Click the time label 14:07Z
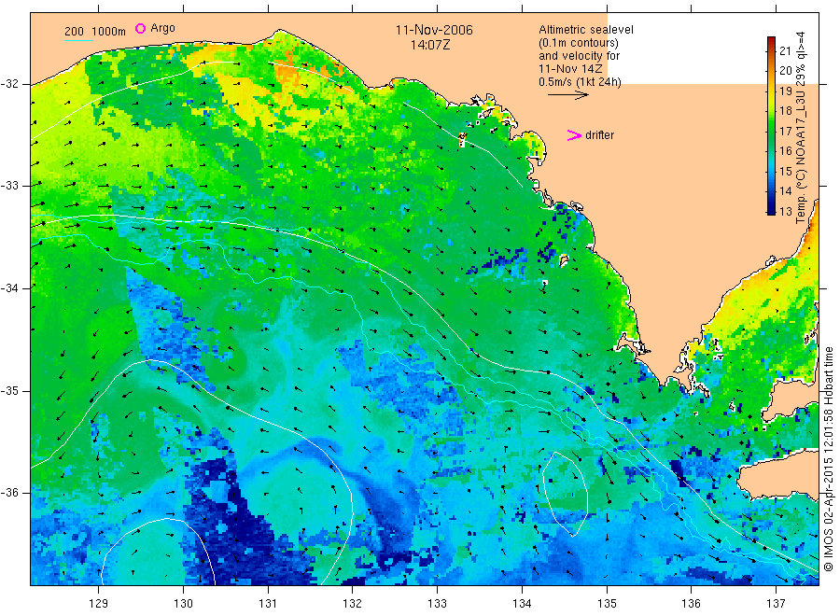This screenshot has width=840, height=616. click(x=430, y=45)
